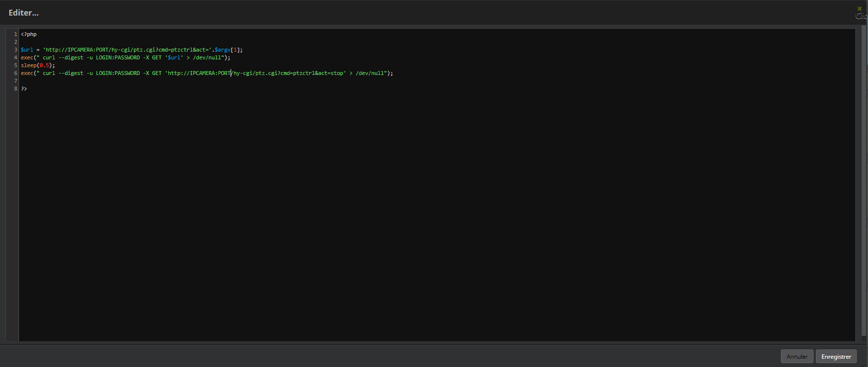Click 'LOGIN:PASSWORD' on line 4
Screen dimensions: 868x367
pyautogui.click(x=118, y=57)
